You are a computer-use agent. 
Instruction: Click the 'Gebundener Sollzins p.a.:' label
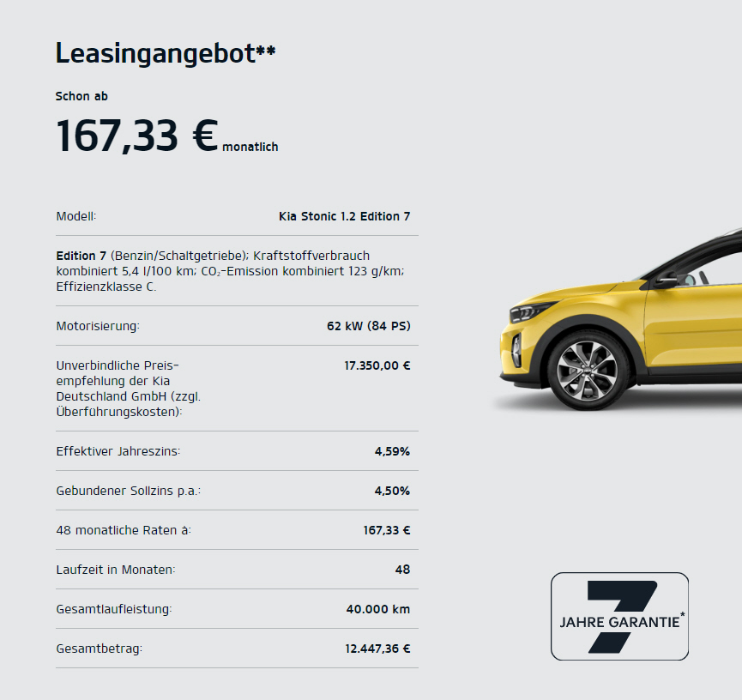point(128,491)
